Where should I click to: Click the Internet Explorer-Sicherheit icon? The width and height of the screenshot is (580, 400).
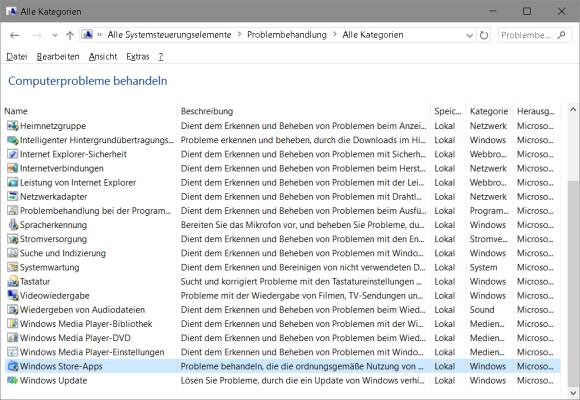13,154
